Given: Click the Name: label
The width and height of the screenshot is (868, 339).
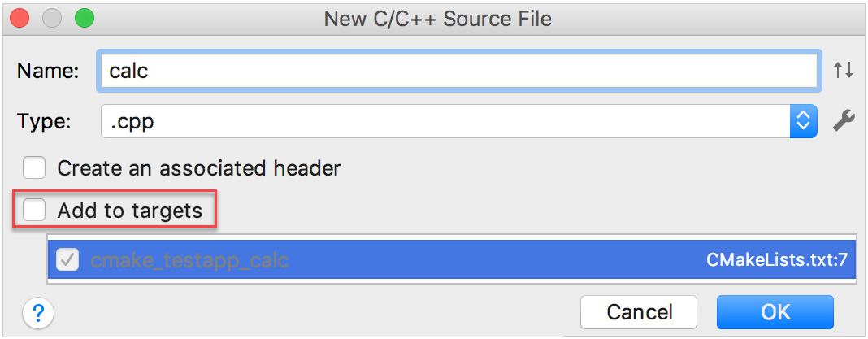Looking at the screenshot, I should (47, 71).
